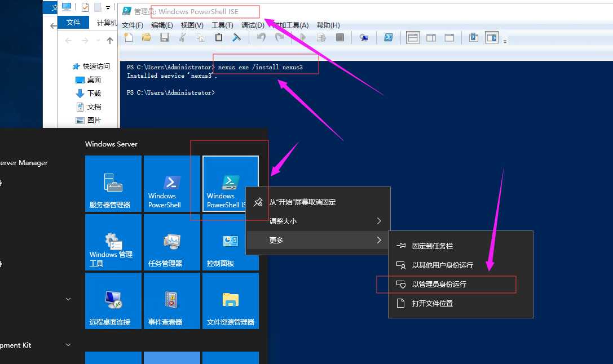Select 从"开始"屏幕取消固定 context menu item
Viewport: 613px width, 364px height.
[x=318, y=202]
